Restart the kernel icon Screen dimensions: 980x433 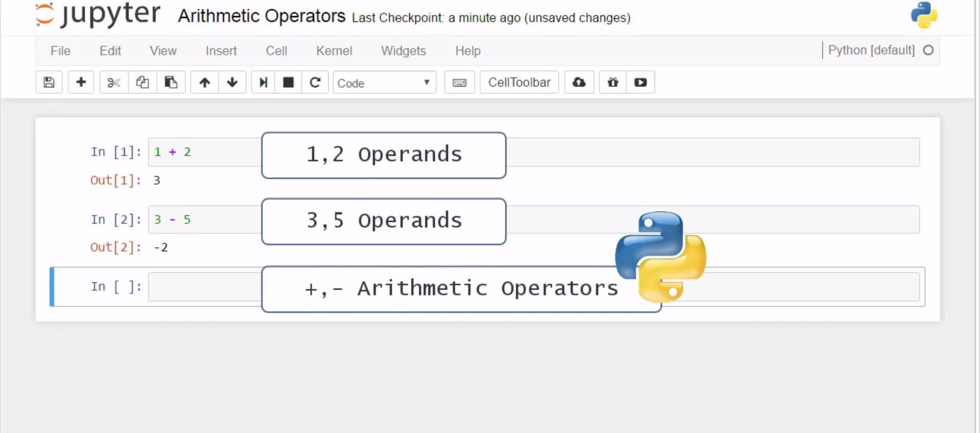[x=315, y=82]
